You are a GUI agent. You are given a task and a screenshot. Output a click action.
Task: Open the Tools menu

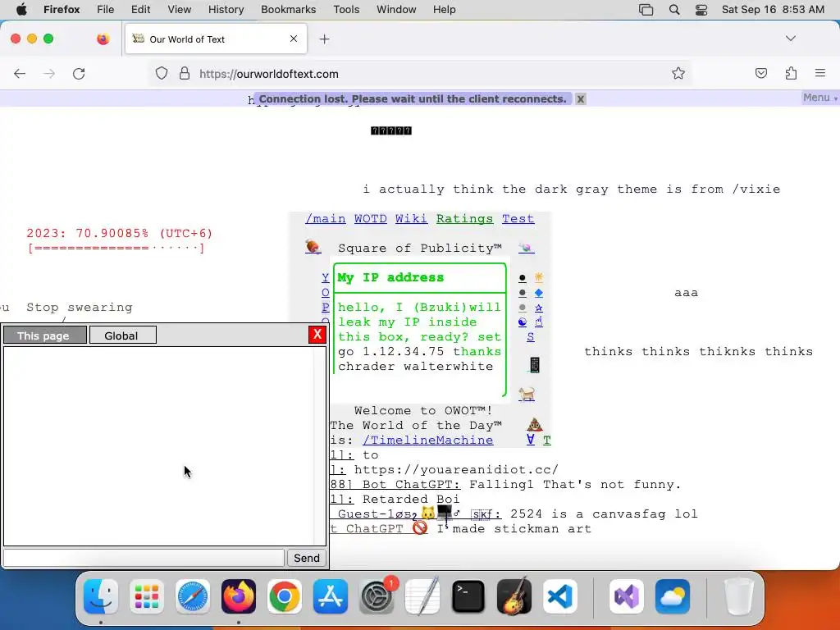pyautogui.click(x=346, y=10)
